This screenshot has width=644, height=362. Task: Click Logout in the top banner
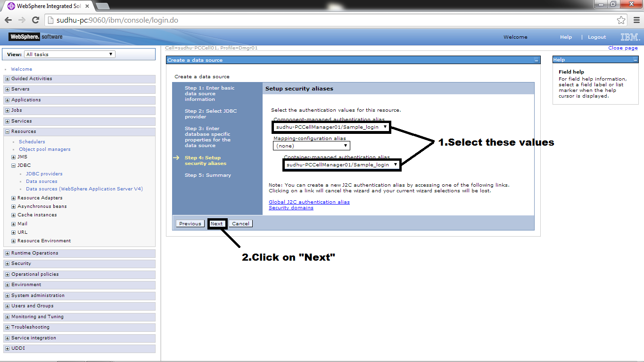[x=596, y=37]
